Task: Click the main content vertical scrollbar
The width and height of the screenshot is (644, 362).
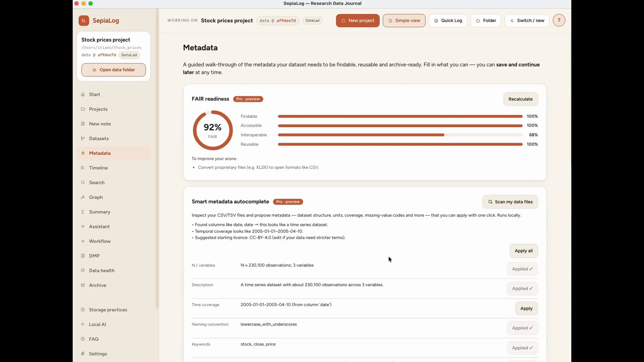Action: pos(570,100)
